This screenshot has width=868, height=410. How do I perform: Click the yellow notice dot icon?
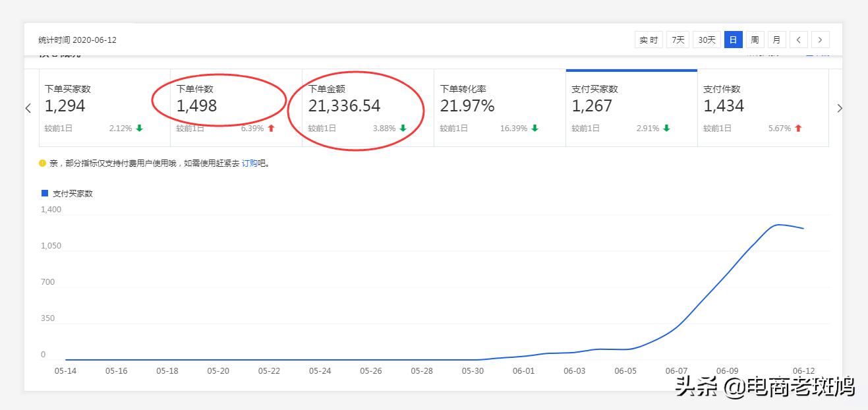[42, 163]
